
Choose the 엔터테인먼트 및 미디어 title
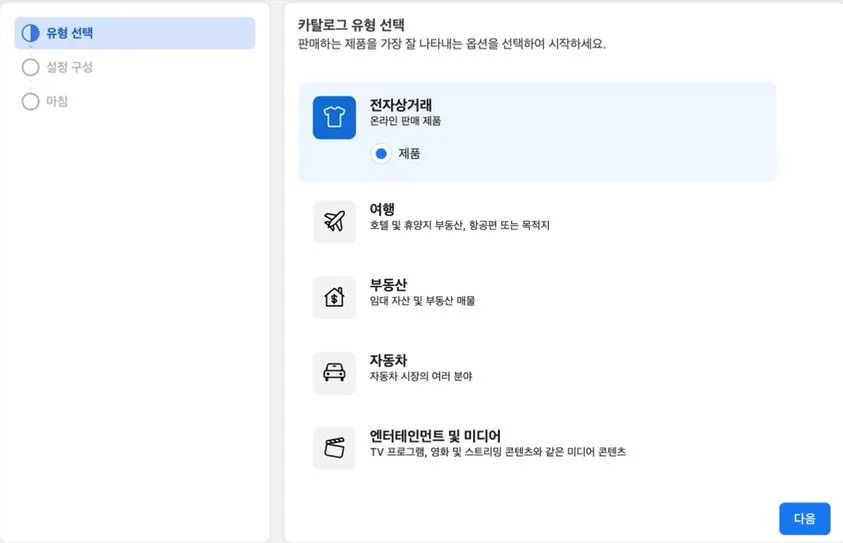(x=435, y=435)
